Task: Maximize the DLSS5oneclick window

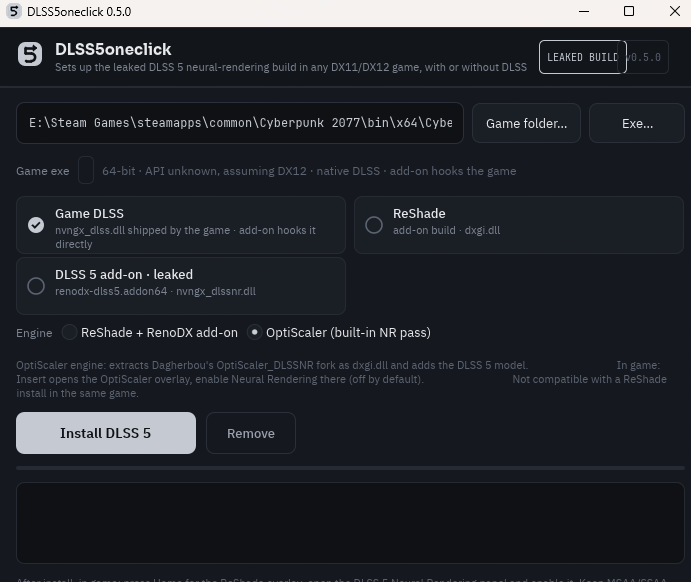Action: pyautogui.click(x=629, y=11)
